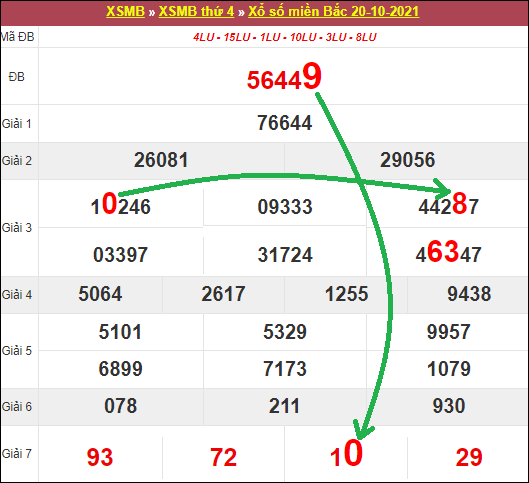The image size is (529, 483).
Task: Open the XSMB link in header
Action: [125, 11]
